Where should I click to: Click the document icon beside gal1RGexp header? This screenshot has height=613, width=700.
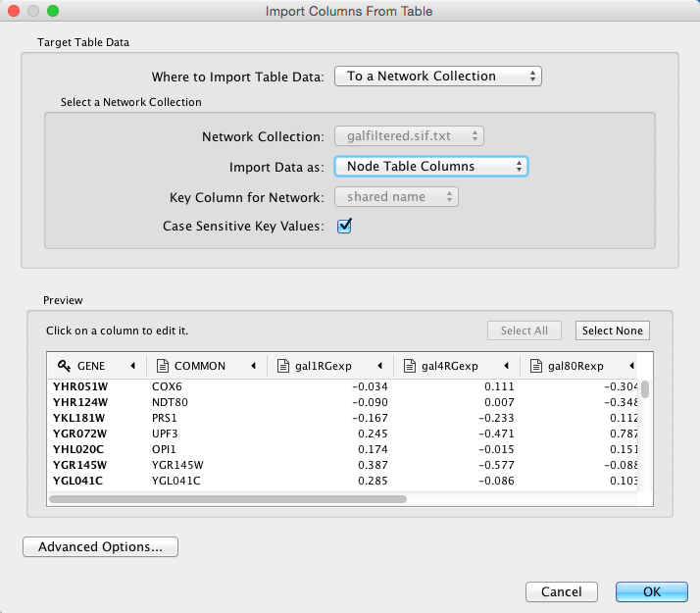[284, 366]
